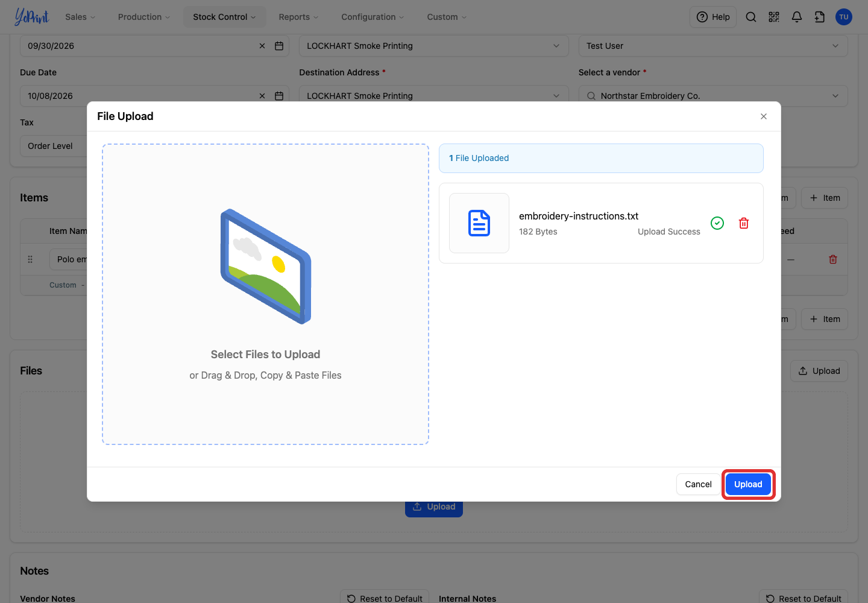Viewport: 868px width, 603px height.
Task: Delete the Polo item row
Action: 833,259
